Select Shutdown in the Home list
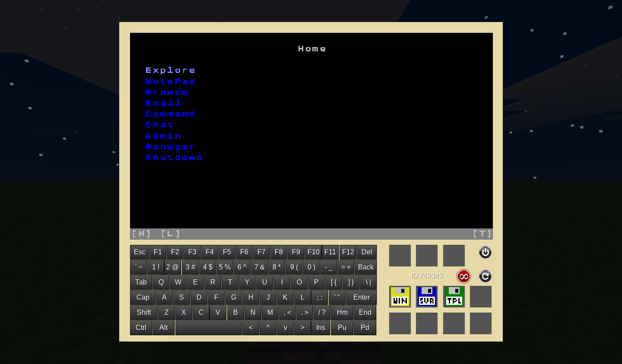 [174, 158]
